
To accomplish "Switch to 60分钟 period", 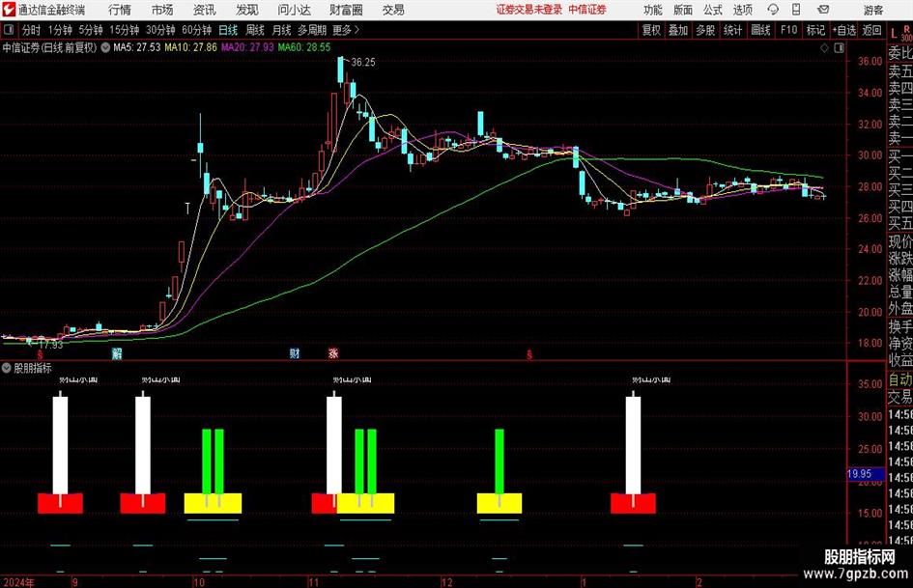I will [x=197, y=30].
